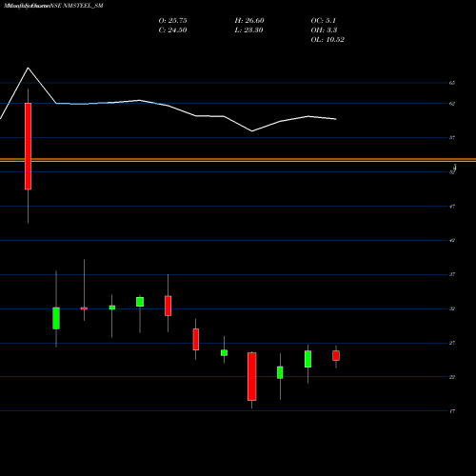Click the large red candlestick spanning the 22 gridline
Viewport: 476px width, 476px height.
click(x=252, y=376)
